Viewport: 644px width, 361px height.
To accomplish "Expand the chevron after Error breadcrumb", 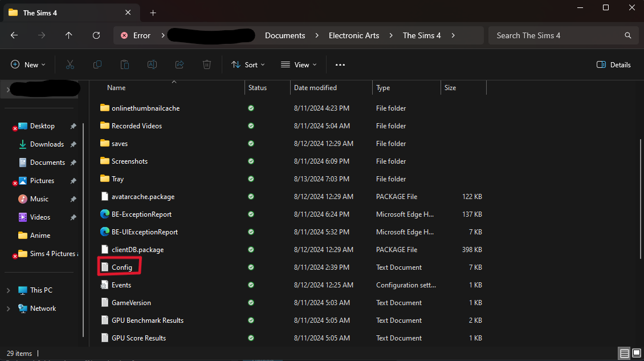I will pyautogui.click(x=162, y=35).
